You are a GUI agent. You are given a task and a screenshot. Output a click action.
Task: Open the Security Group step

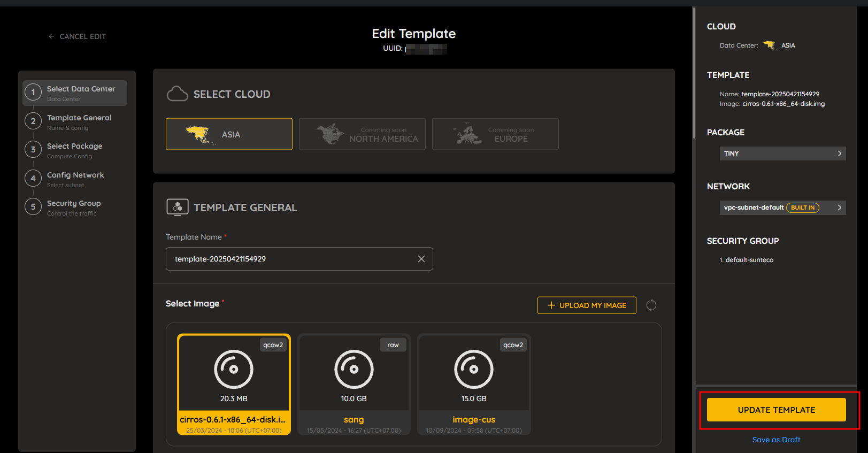click(x=75, y=208)
